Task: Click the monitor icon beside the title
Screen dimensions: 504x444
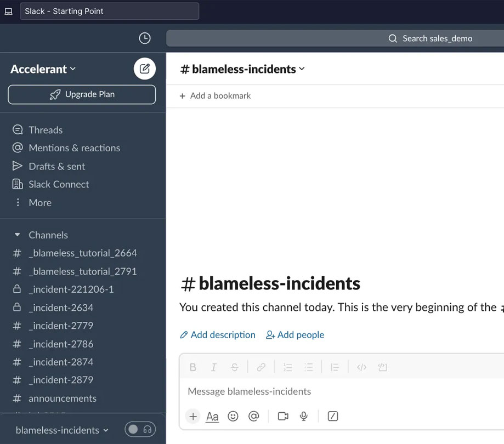Action: (9, 12)
